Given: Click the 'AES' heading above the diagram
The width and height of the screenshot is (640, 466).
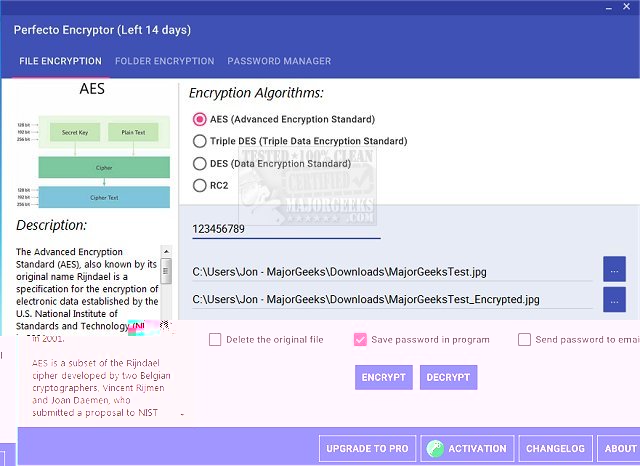Looking at the screenshot, I should click(92, 89).
